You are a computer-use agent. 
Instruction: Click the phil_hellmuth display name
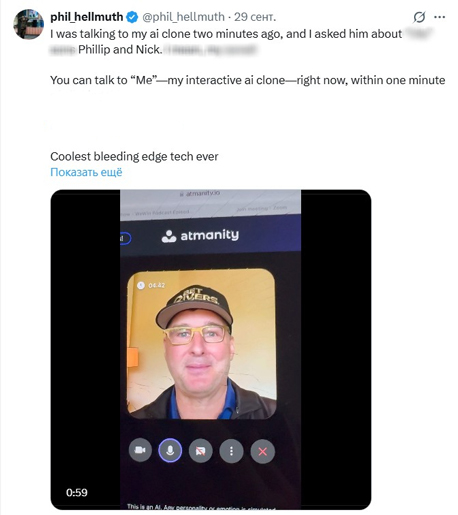[x=87, y=17]
